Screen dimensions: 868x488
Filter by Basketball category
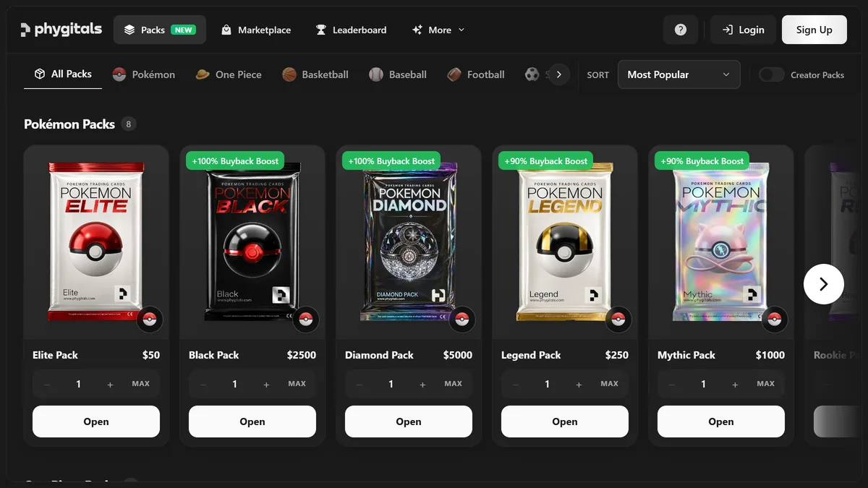[x=315, y=74]
